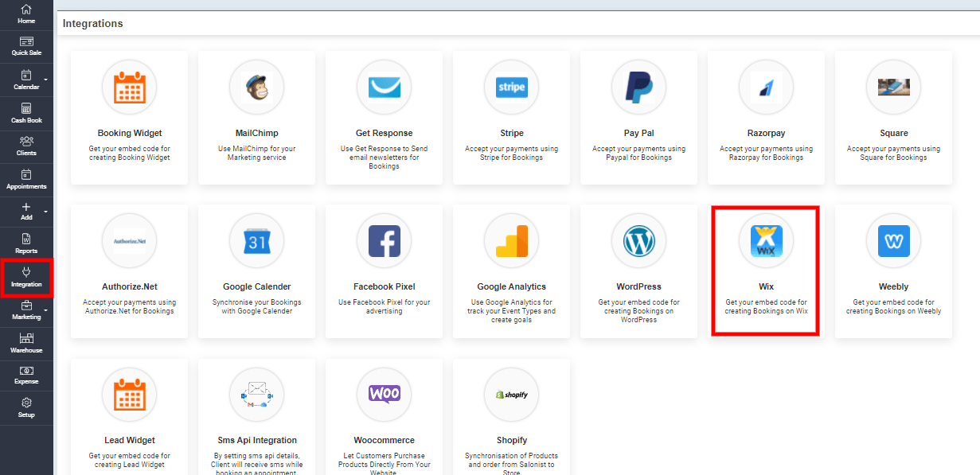Open the Sms Api Integration icon
The image size is (980, 475).
[257, 395]
